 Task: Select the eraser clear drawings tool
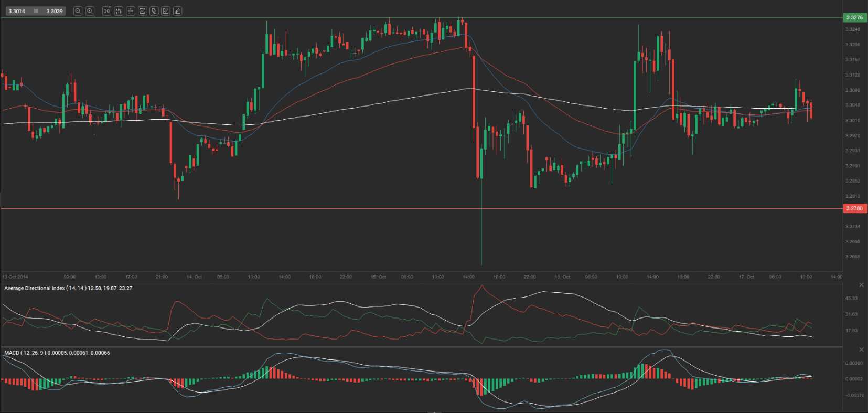coord(178,11)
